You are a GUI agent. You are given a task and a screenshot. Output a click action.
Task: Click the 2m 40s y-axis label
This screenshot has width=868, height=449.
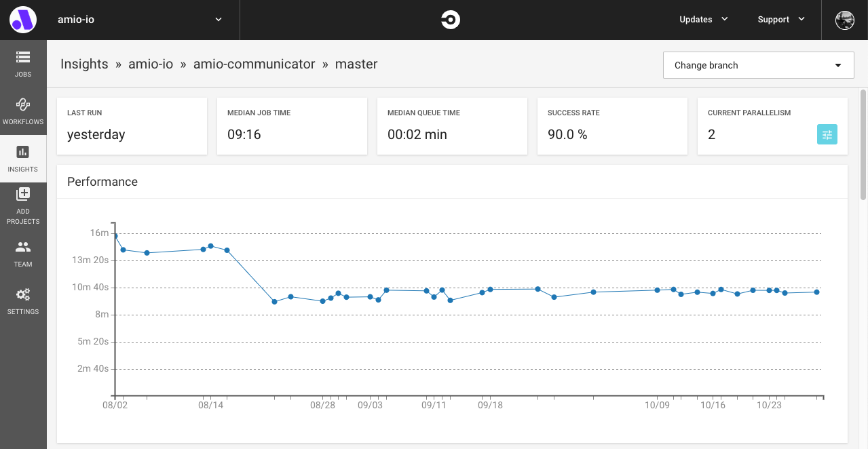pyautogui.click(x=92, y=369)
